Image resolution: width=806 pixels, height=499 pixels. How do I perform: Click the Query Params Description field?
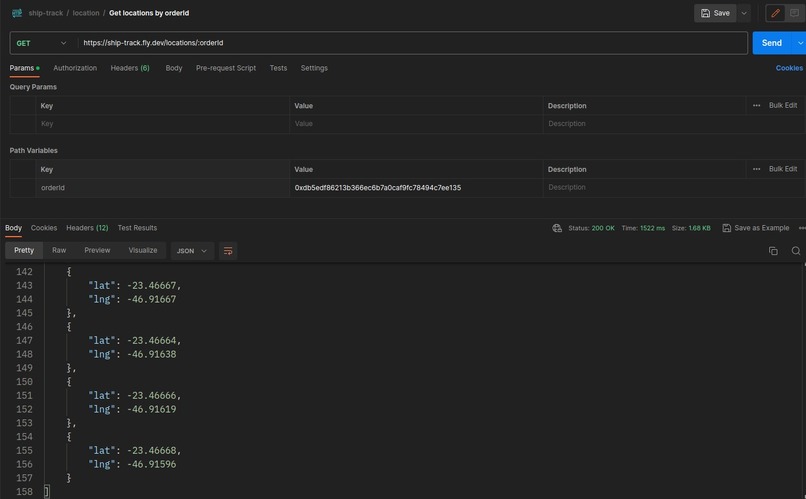[x=673, y=124]
